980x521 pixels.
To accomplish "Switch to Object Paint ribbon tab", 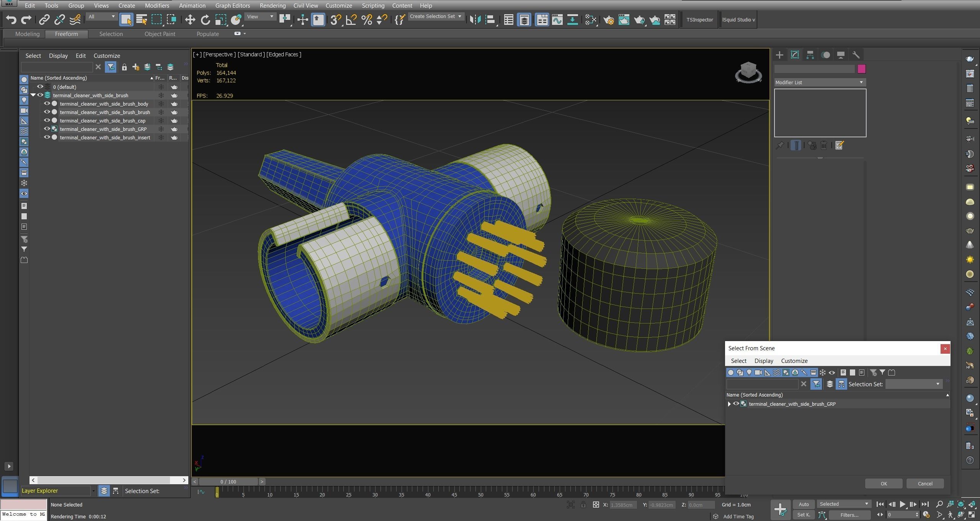I will tap(160, 34).
